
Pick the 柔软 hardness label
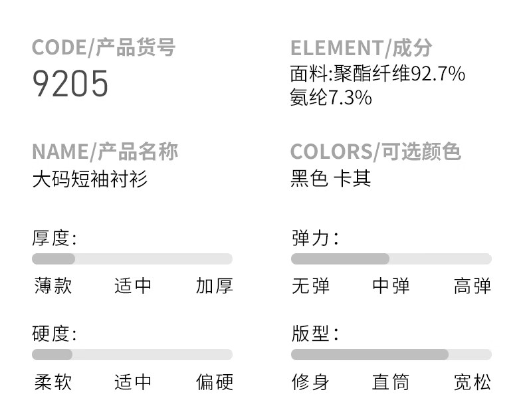click(52, 382)
